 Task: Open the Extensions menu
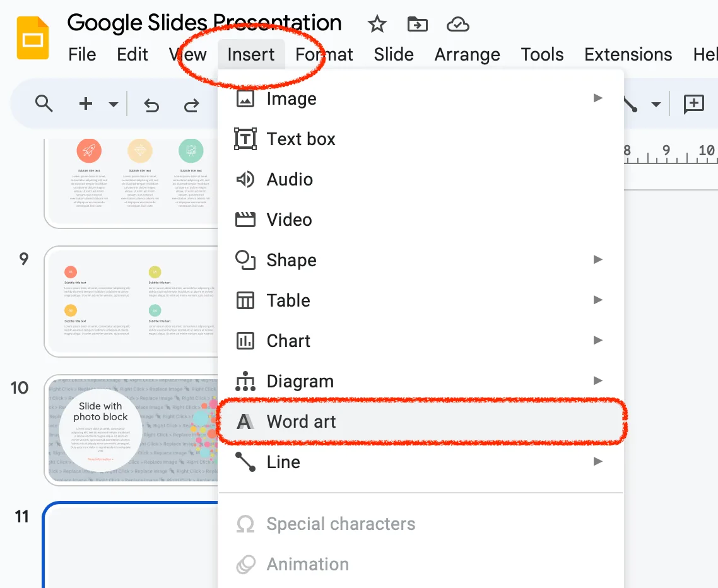[628, 54]
